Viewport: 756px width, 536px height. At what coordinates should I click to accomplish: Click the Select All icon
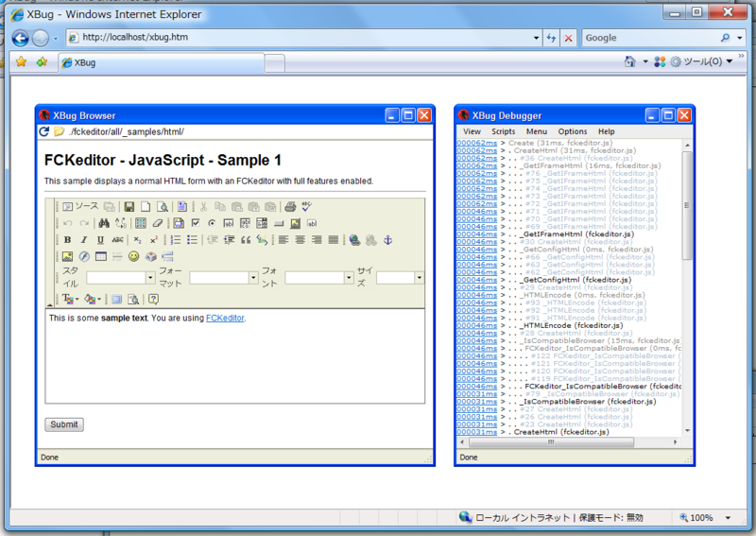[140, 223]
